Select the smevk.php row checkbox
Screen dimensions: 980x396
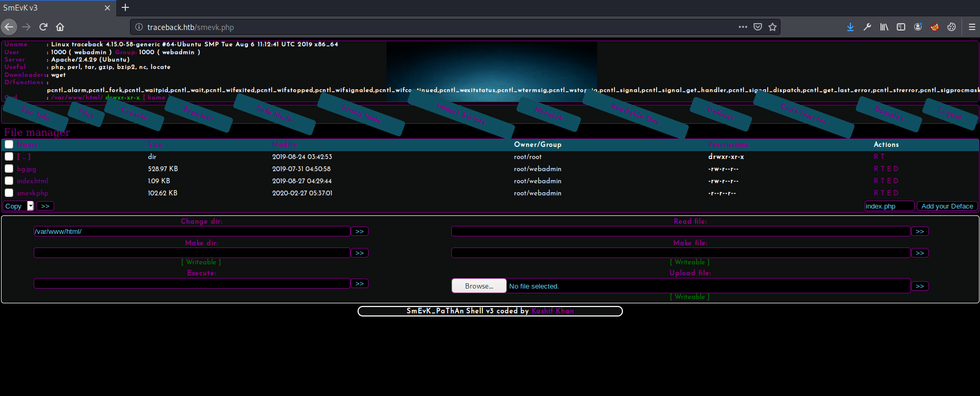point(9,193)
